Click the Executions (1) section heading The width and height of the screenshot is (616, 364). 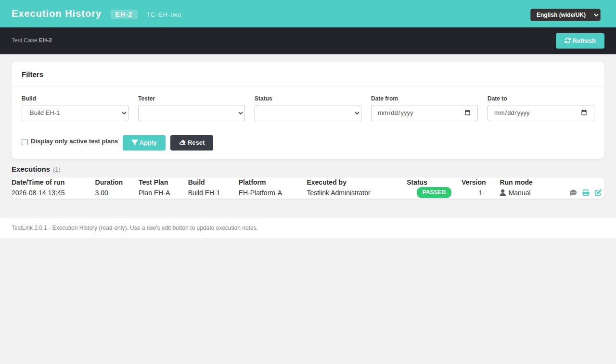(36, 169)
